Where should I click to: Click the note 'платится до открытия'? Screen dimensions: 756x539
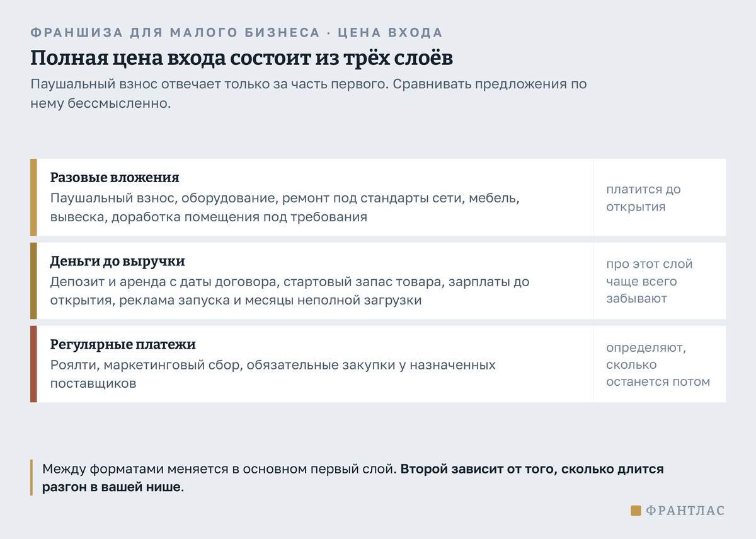pyautogui.click(x=643, y=198)
